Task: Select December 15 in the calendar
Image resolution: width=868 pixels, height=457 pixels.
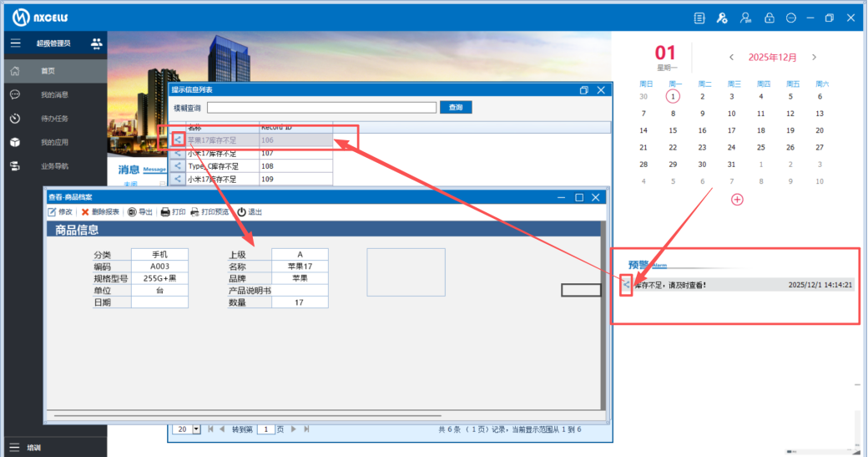Action: pyautogui.click(x=673, y=130)
